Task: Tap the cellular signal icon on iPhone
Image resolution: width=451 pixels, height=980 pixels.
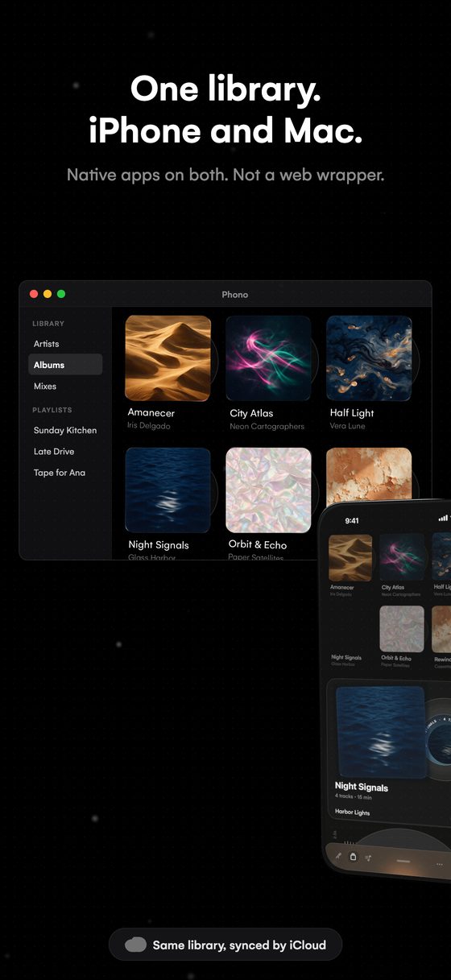Action: [x=443, y=519]
